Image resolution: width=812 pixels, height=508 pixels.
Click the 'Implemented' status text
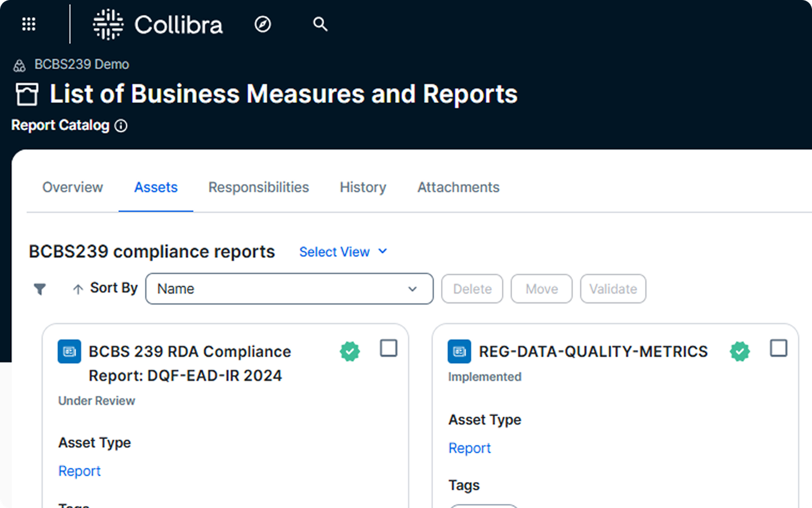point(485,377)
